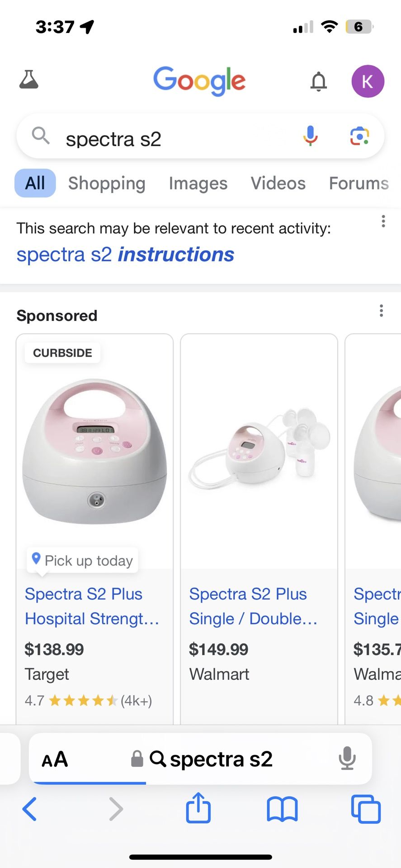Open your Google account profile avatar
Image resolution: width=401 pixels, height=868 pixels.
pyautogui.click(x=368, y=81)
